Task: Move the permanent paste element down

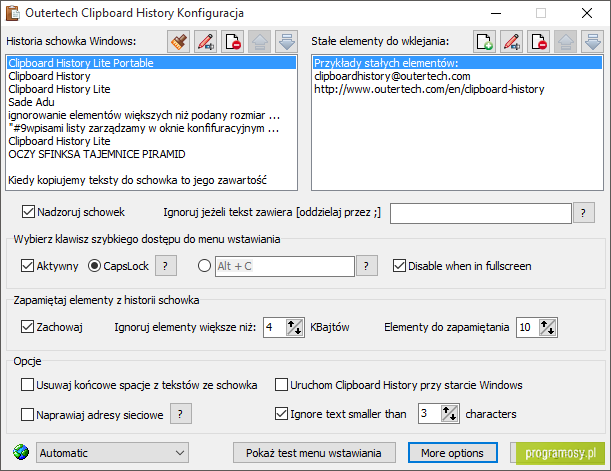Action: point(592,41)
